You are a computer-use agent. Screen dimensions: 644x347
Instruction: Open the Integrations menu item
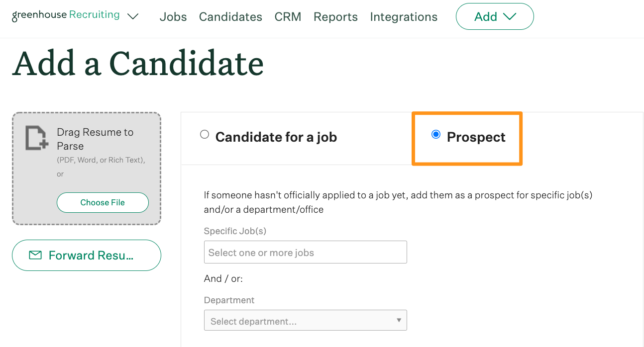coord(404,17)
